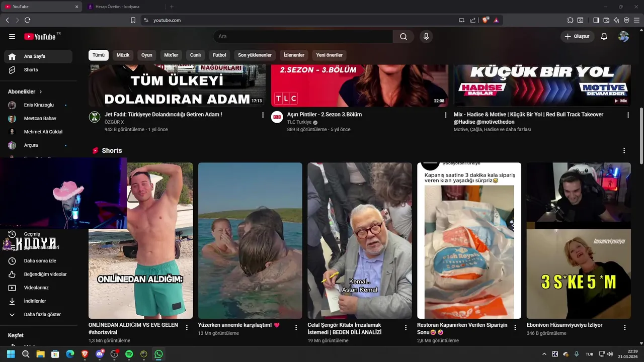This screenshot has height=362, width=644.
Task: Open options for Jet Fadıl video
Action: [x=263, y=115]
